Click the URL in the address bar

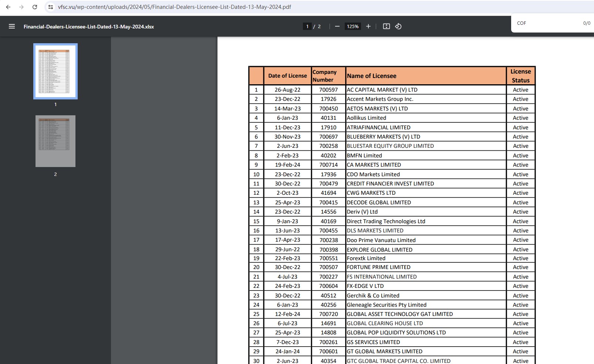175,7
